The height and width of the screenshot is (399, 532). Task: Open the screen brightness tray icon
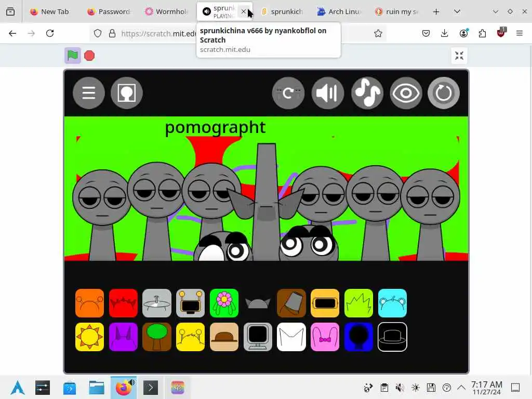pyautogui.click(x=415, y=388)
